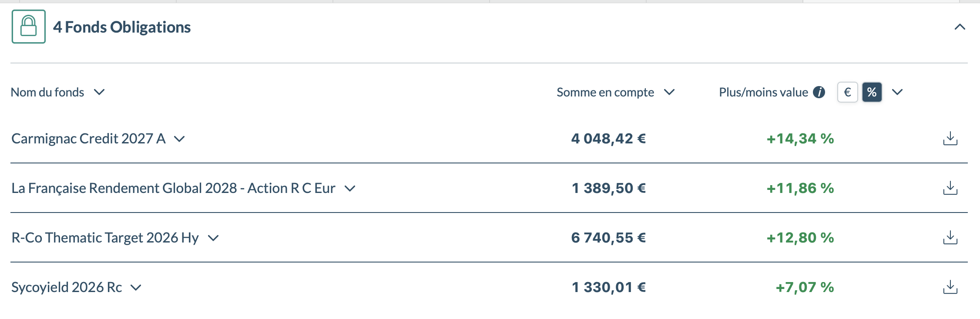Click the Plus/moins value info icon
Viewport: 980px width, 319px height.
pyautogui.click(x=819, y=92)
